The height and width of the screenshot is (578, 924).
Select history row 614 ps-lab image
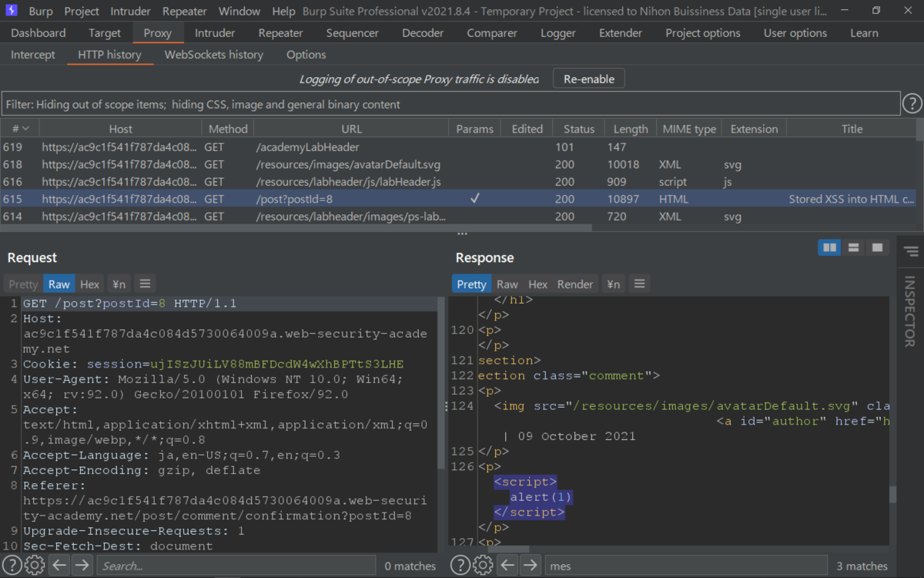click(x=458, y=217)
